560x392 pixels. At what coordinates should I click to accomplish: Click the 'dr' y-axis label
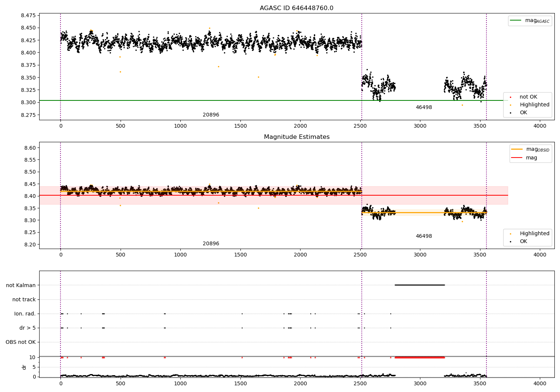pos(24,367)
